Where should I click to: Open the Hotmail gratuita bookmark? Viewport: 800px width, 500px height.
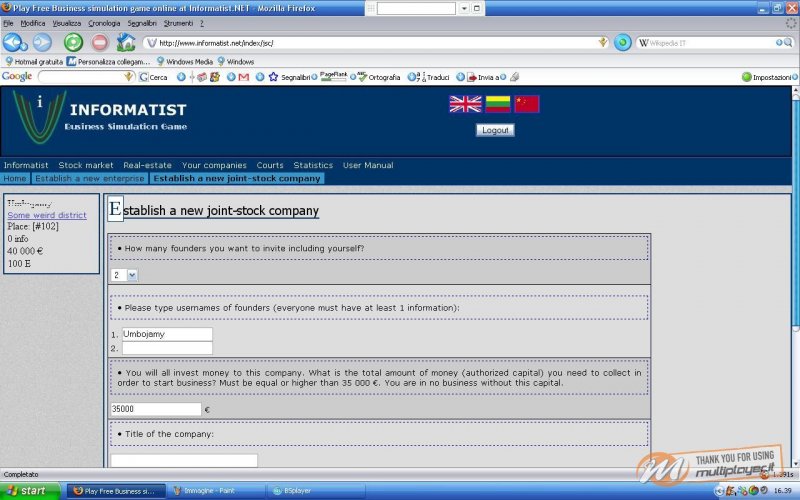pos(34,62)
